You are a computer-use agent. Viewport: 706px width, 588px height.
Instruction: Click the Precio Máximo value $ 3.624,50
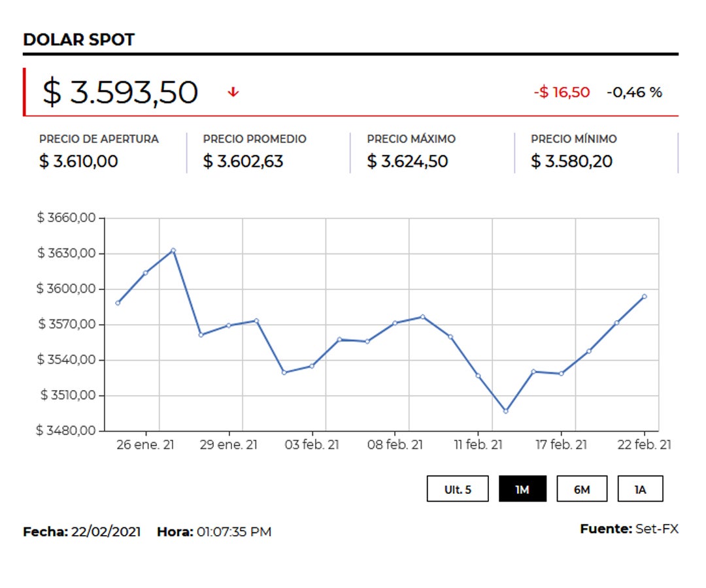[407, 161]
